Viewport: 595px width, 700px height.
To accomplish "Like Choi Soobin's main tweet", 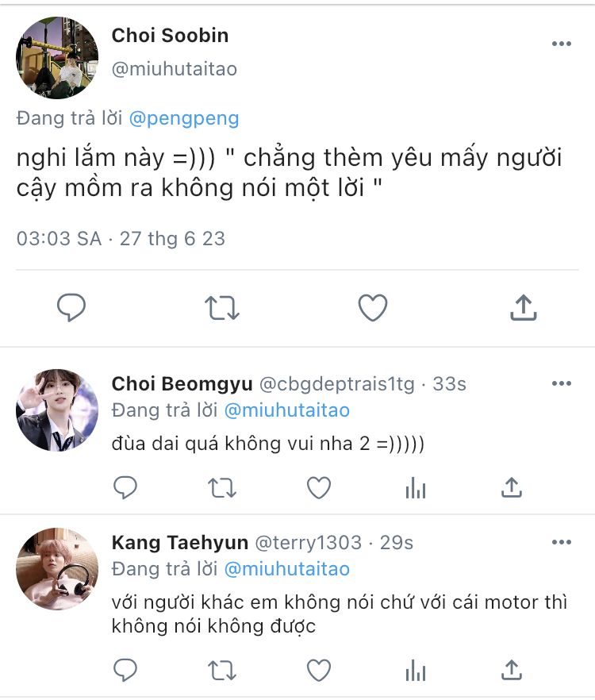I will (372, 307).
